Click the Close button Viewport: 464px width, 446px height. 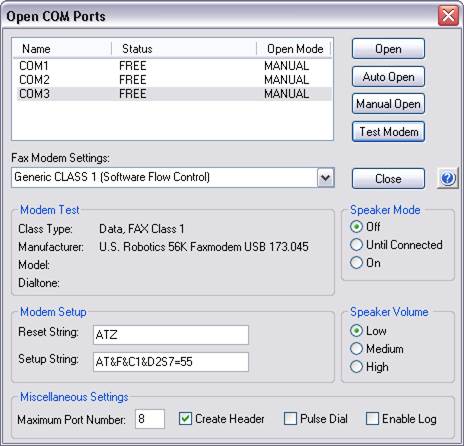[x=388, y=179]
